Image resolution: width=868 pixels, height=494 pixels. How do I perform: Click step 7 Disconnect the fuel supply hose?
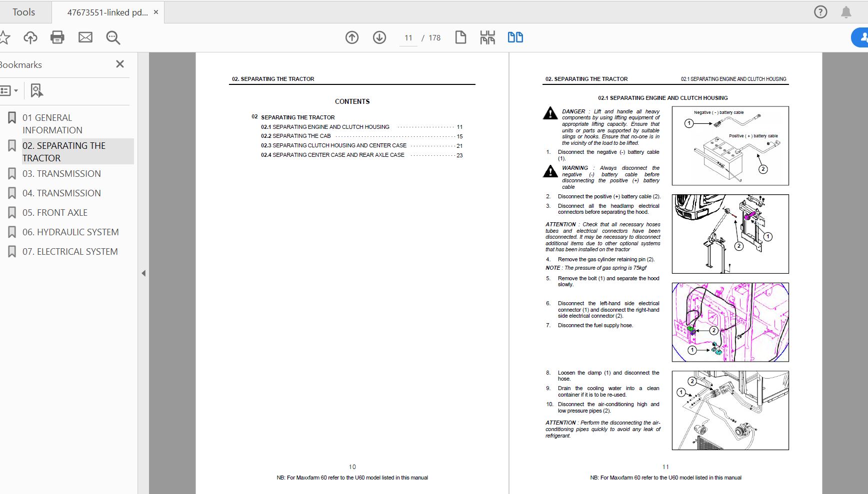click(x=589, y=325)
